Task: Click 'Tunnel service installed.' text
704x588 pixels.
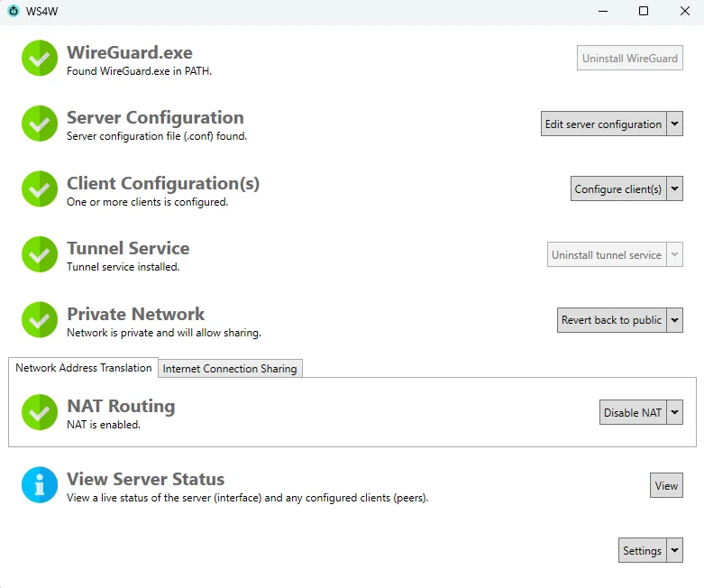Action: pyautogui.click(x=123, y=267)
